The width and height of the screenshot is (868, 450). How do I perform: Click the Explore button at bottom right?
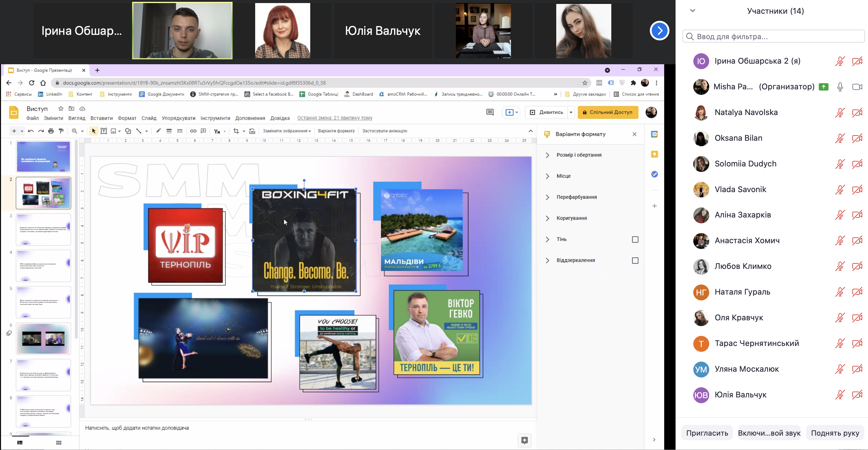coord(524,440)
